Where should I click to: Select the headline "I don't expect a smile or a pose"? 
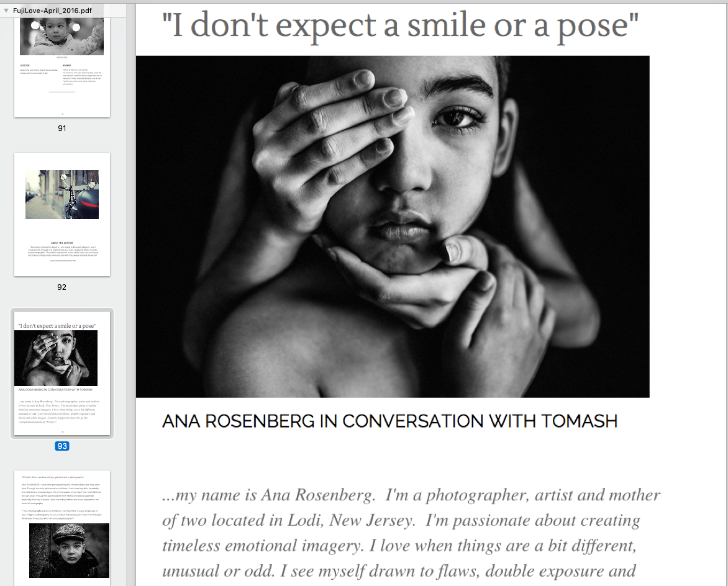click(400, 25)
